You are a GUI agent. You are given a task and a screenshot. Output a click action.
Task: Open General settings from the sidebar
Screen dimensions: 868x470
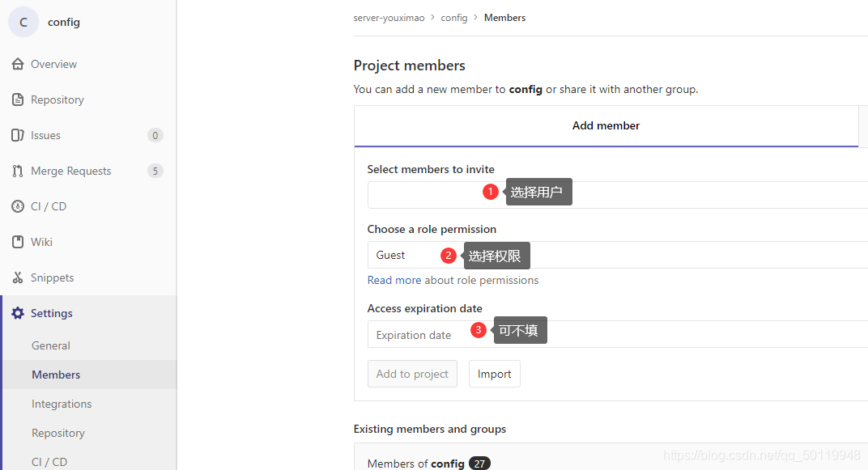click(x=50, y=345)
